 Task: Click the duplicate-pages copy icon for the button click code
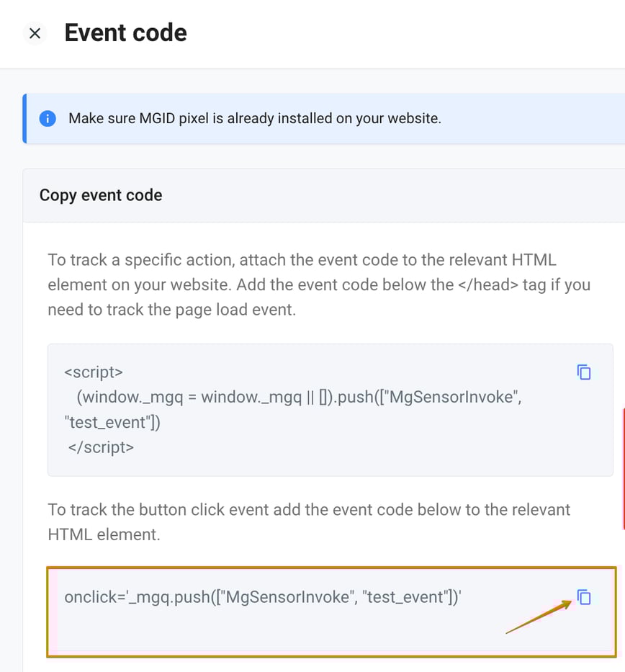(584, 597)
